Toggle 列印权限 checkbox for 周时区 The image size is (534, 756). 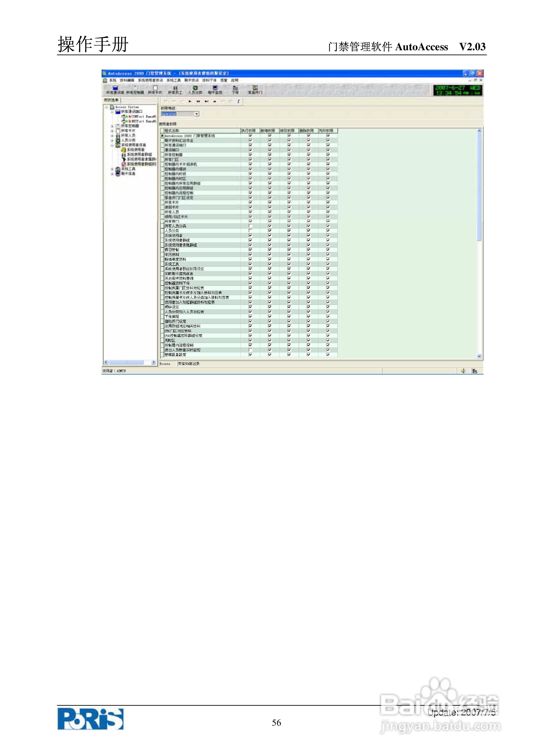coord(328,341)
